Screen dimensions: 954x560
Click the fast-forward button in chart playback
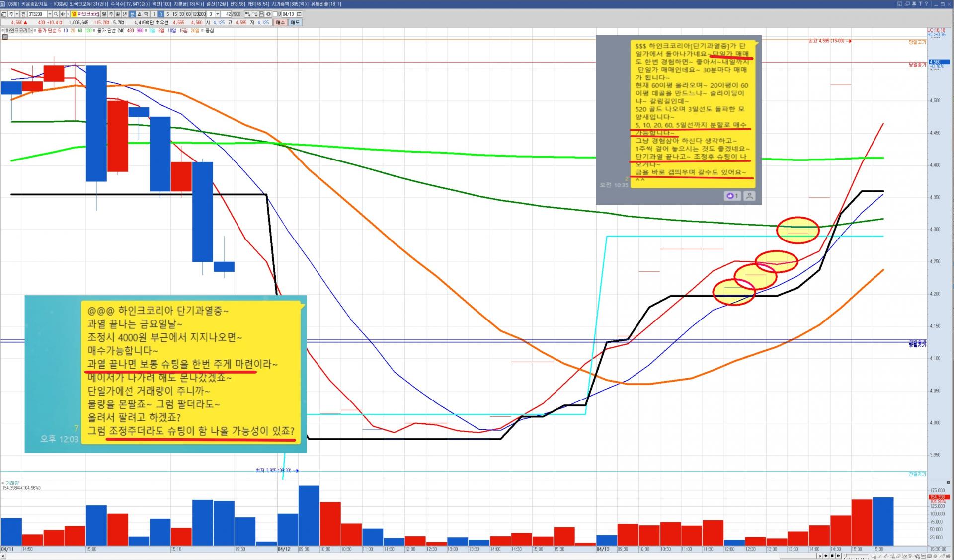click(838, 556)
